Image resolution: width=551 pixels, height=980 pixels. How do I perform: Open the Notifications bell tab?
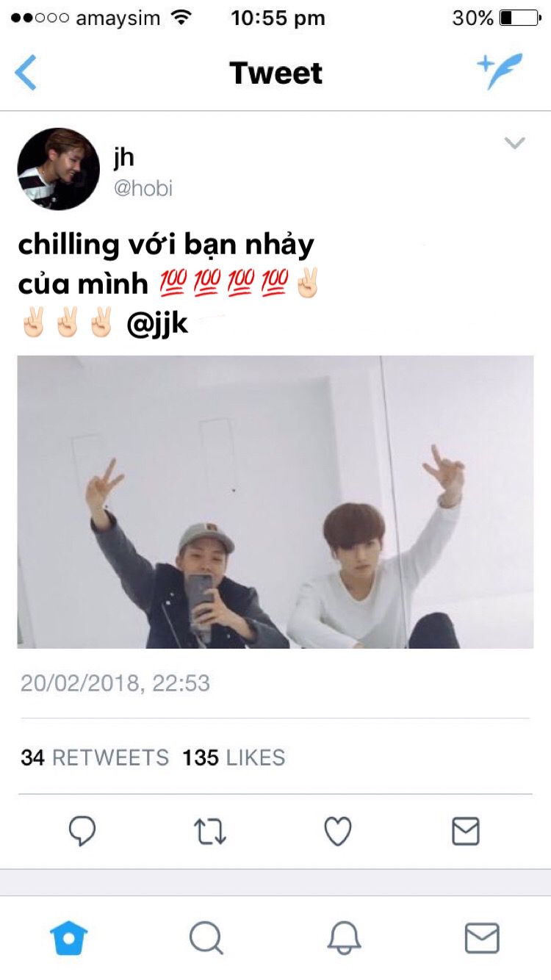pyautogui.click(x=345, y=938)
